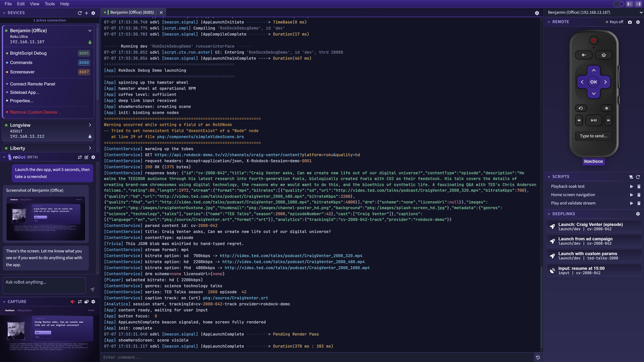Click roBot swap arrows icon
The height and width of the screenshot is (362, 644).
[80, 157]
